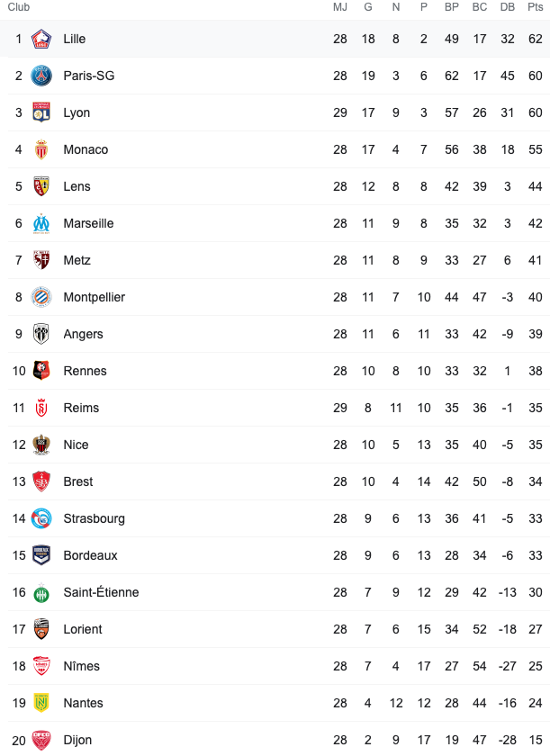This screenshot has height=756, width=550.
Task: Select the Angers table row name
Action: pyautogui.click(x=84, y=334)
